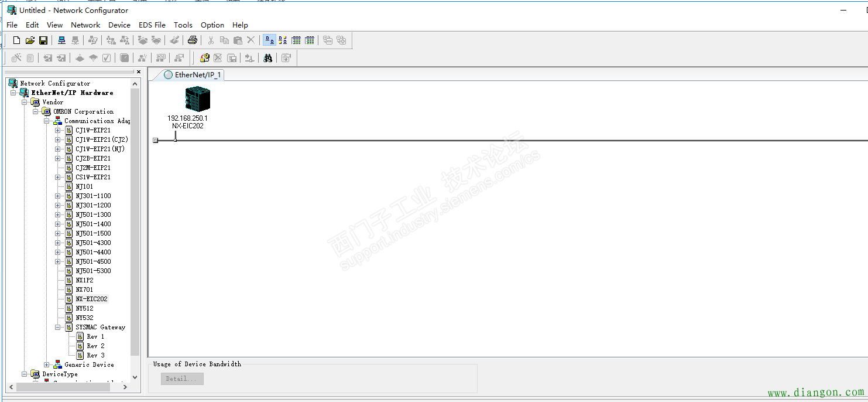868x402 pixels.
Task: Click the Connect to network computer icon
Action: [61, 40]
